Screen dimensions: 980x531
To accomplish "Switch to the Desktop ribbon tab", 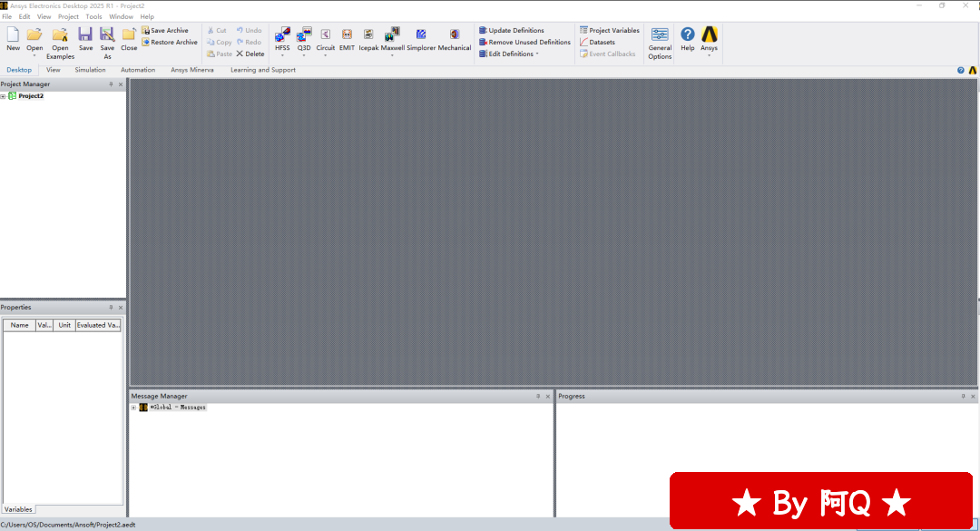I will pyautogui.click(x=19, y=70).
